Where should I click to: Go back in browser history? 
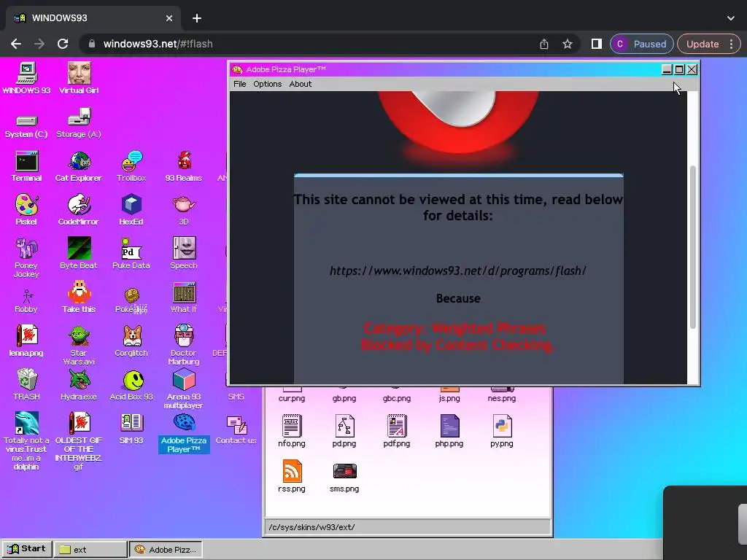point(16,44)
